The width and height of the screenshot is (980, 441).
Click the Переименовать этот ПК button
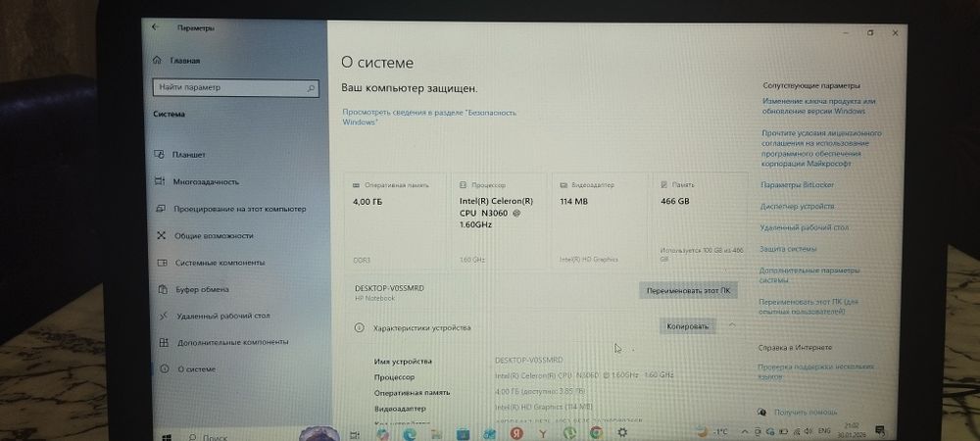688,291
